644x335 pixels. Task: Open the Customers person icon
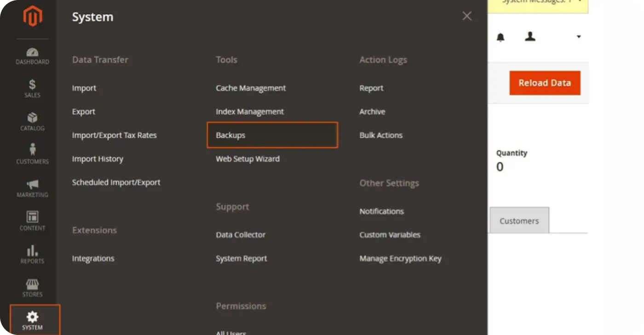32,150
